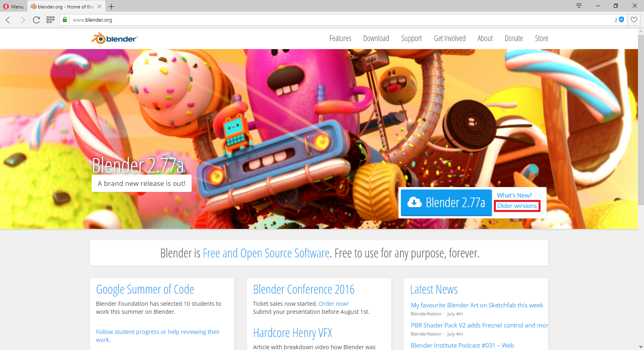Screen dimensions: 644x350
Task: Go back with the back arrow
Action: 8,20
